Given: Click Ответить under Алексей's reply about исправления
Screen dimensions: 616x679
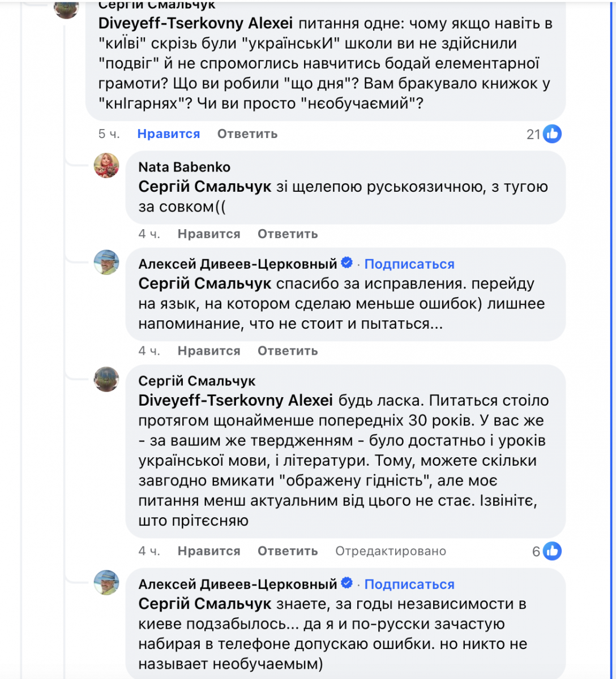Looking at the screenshot, I should click(288, 350).
